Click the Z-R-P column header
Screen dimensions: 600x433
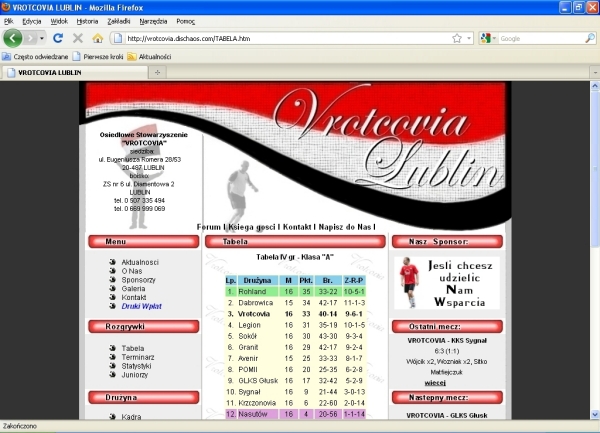click(354, 280)
